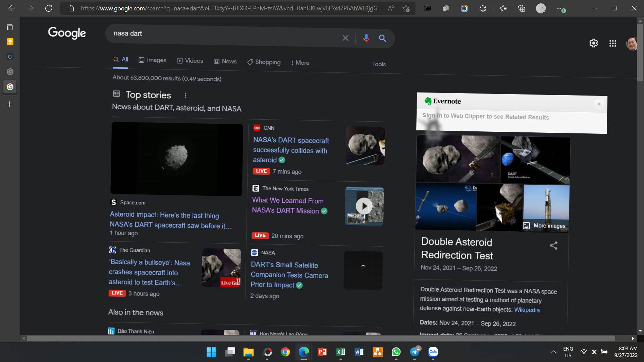Switch to the Images tab
644x362 pixels.
153,60
